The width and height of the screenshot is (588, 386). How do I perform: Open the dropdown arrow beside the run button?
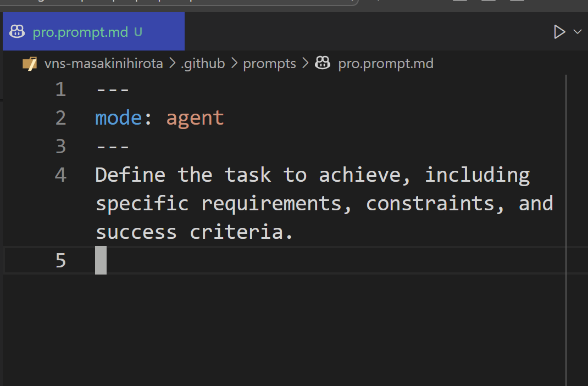tap(578, 32)
